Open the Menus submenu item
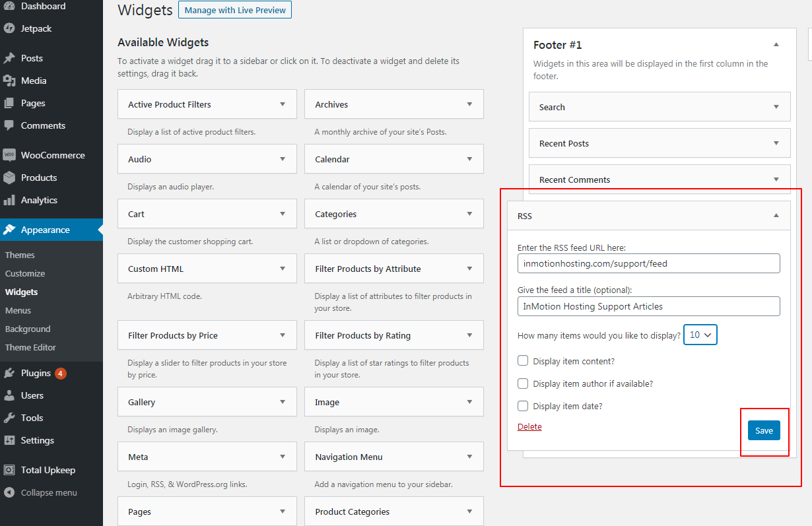Viewport: 812px width, 526px height. (x=18, y=310)
